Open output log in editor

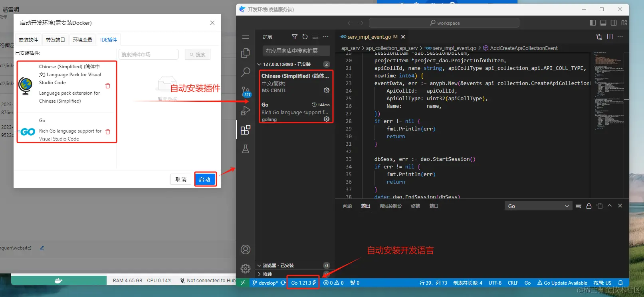pos(599,206)
